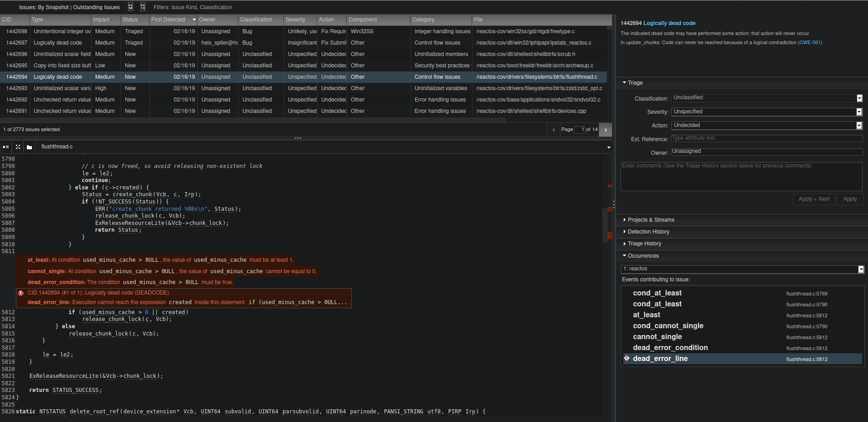Open the occurrence selector showing 1: reactos
Screen dimensions: 868x422
pyautogui.click(x=860, y=269)
